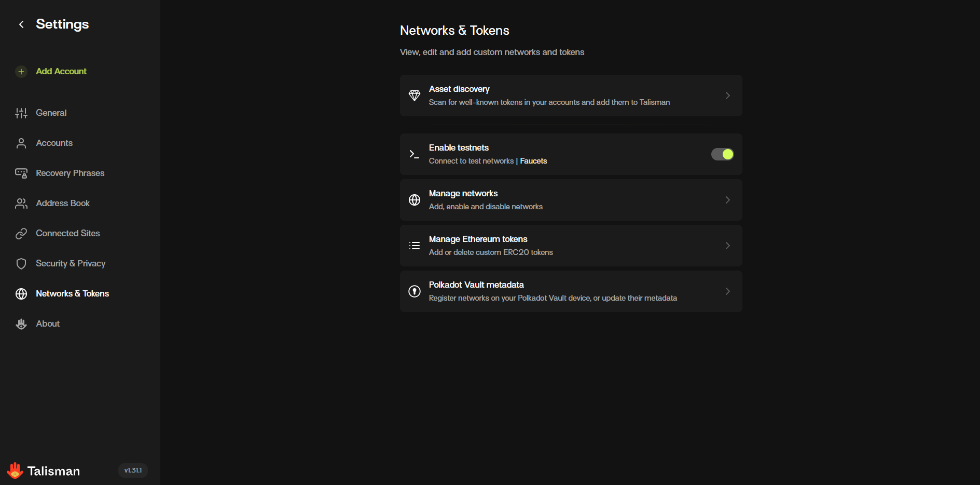Open the Accounts settings section
Viewport: 980px width, 485px height.
pyautogui.click(x=54, y=143)
